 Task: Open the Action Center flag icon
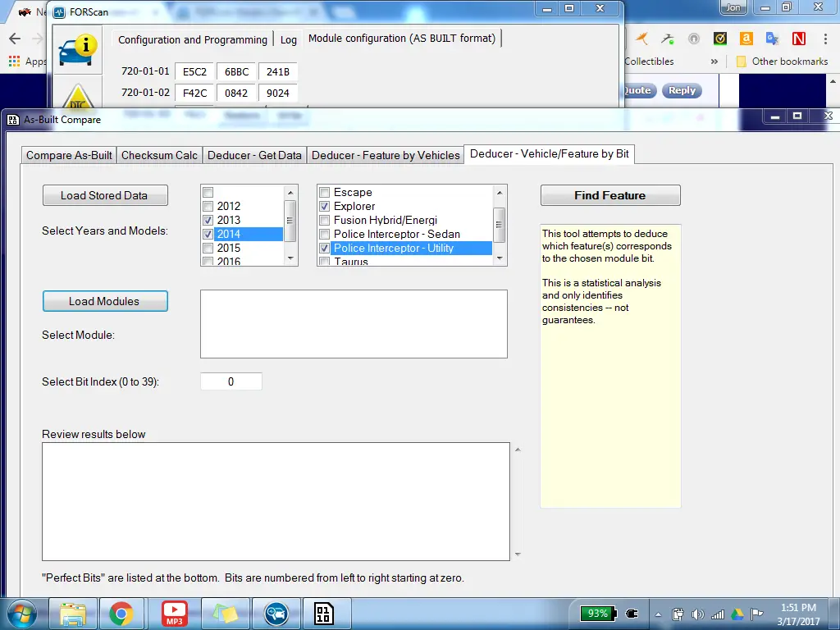coord(757,614)
